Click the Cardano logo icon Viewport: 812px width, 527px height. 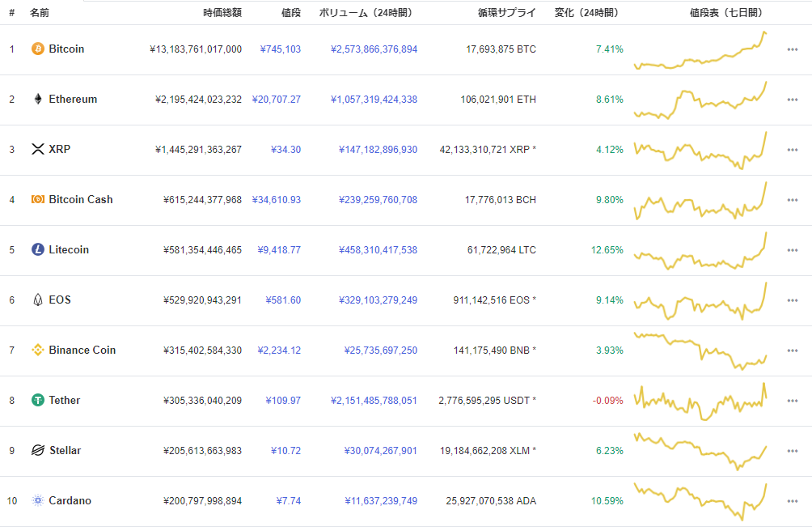[x=38, y=500]
